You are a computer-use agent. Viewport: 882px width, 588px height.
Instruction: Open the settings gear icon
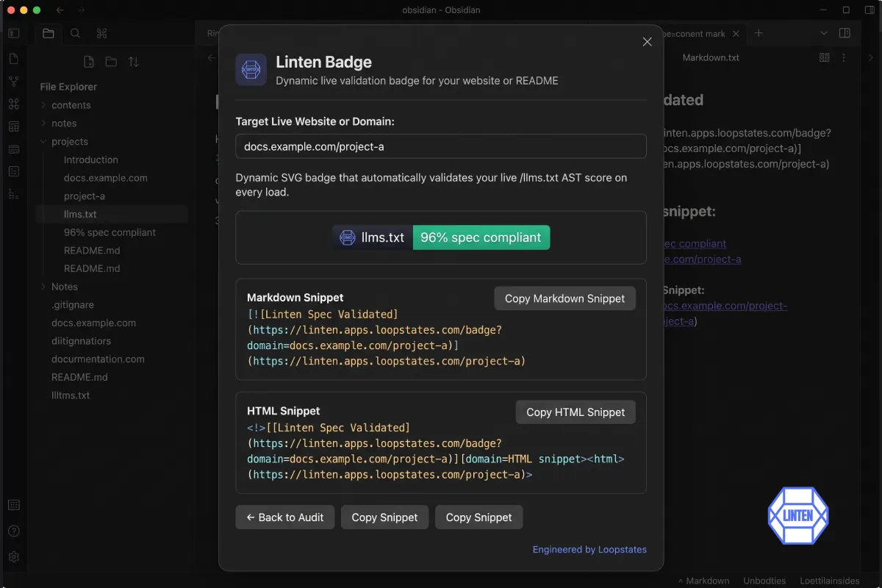(14, 557)
